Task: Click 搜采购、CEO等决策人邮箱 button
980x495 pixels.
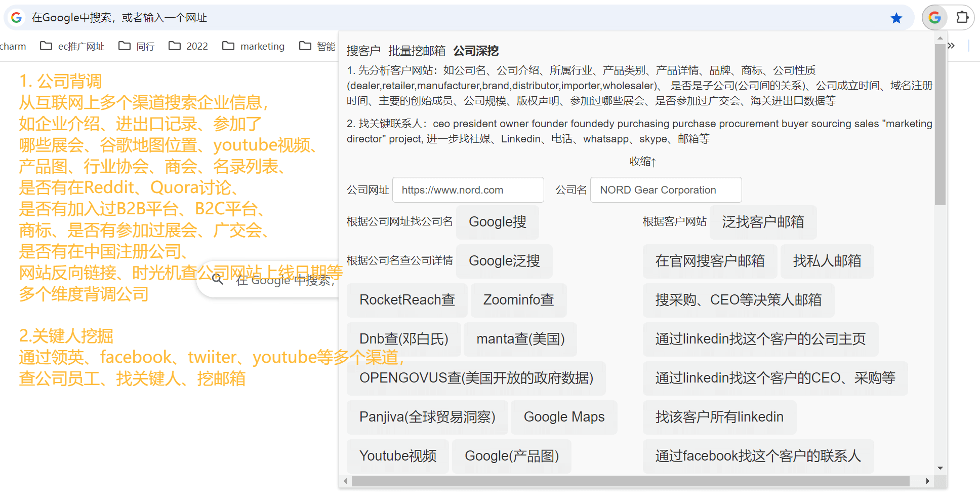Action: pyautogui.click(x=739, y=300)
